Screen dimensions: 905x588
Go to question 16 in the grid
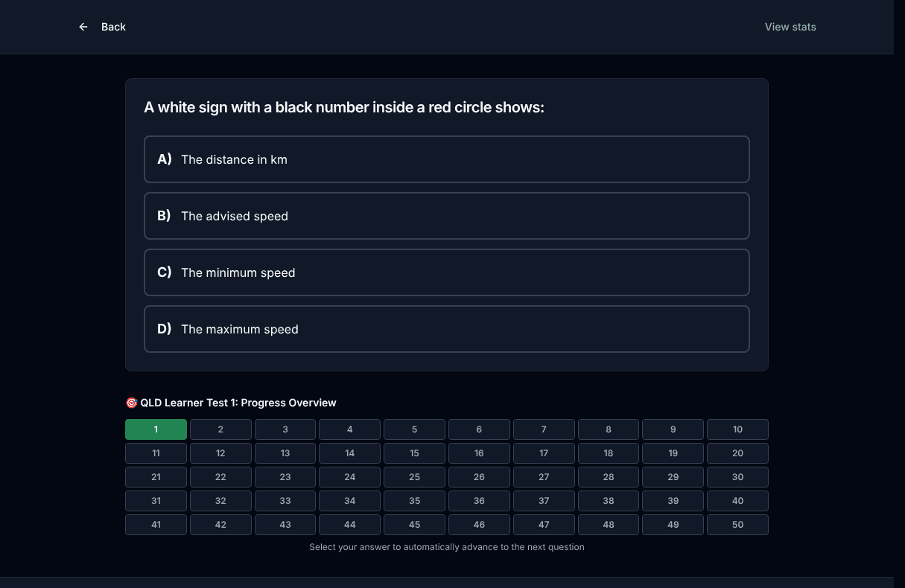[479, 453]
